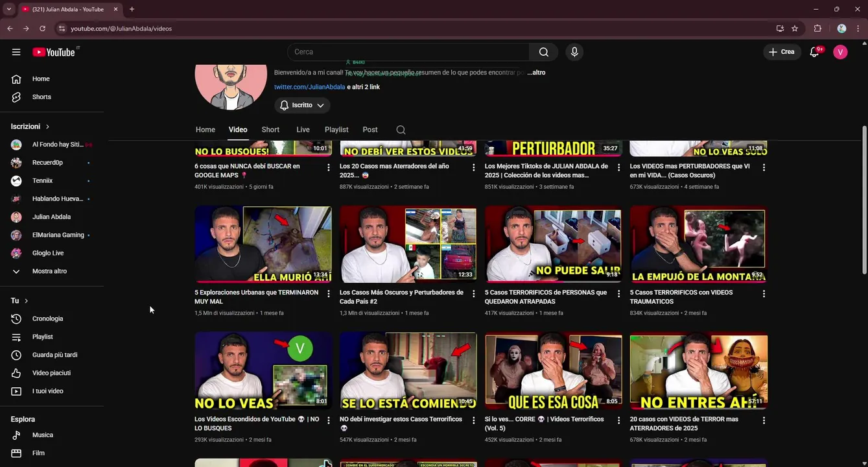This screenshot has width=868, height=467.
Task: Open options for Casos Más Oscuros video
Action: [474, 294]
